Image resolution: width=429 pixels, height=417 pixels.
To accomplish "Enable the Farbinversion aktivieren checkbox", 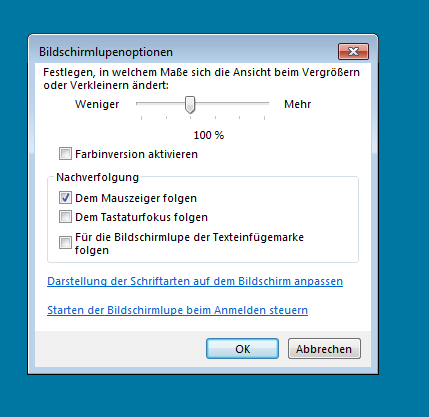I will (65, 154).
